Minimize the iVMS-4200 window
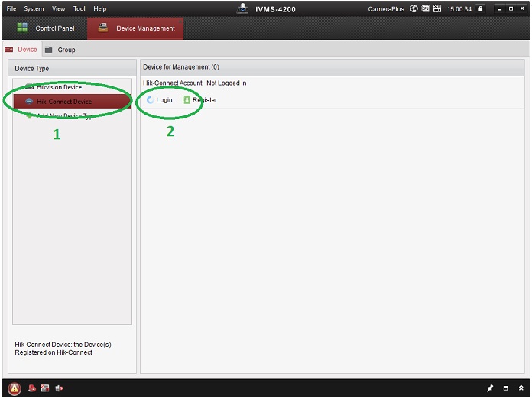 (x=499, y=9)
